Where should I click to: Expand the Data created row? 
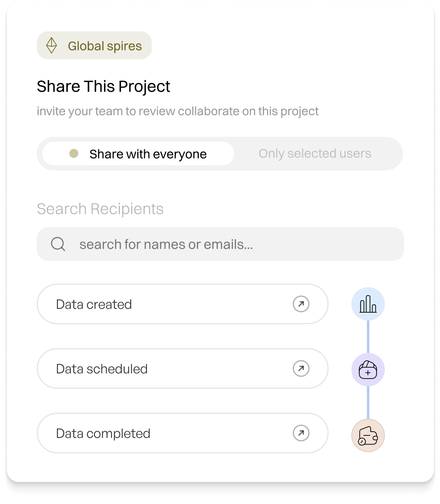pyautogui.click(x=182, y=304)
